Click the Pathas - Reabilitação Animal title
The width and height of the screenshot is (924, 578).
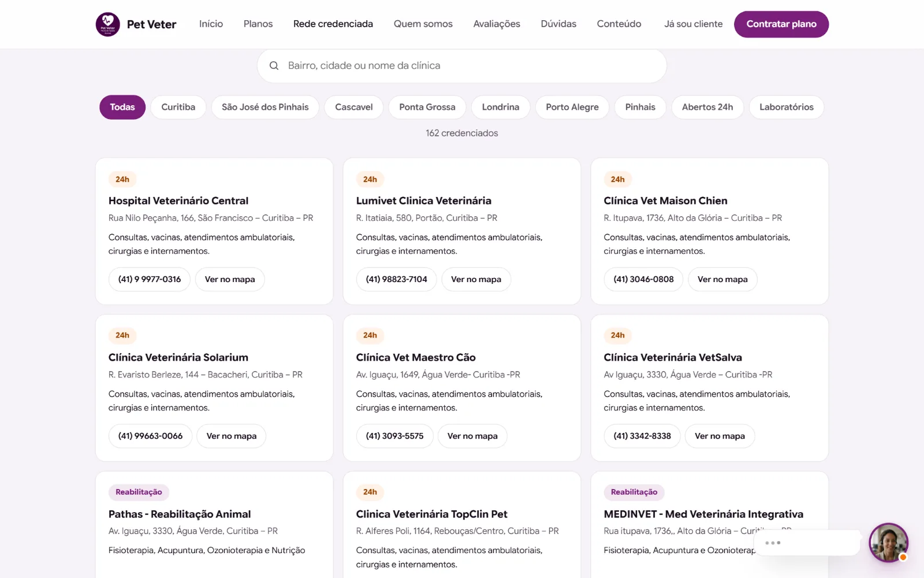pos(180,514)
